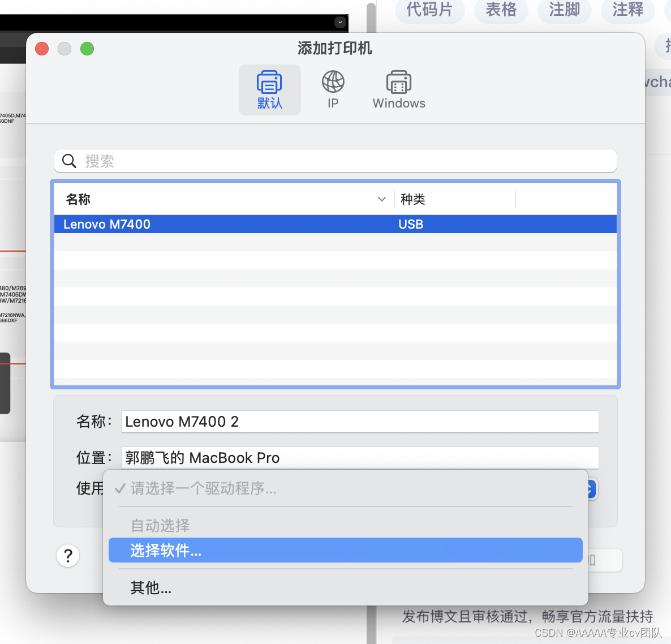671x644 pixels.
Task: Edit the 位置 location field
Action: pos(359,458)
